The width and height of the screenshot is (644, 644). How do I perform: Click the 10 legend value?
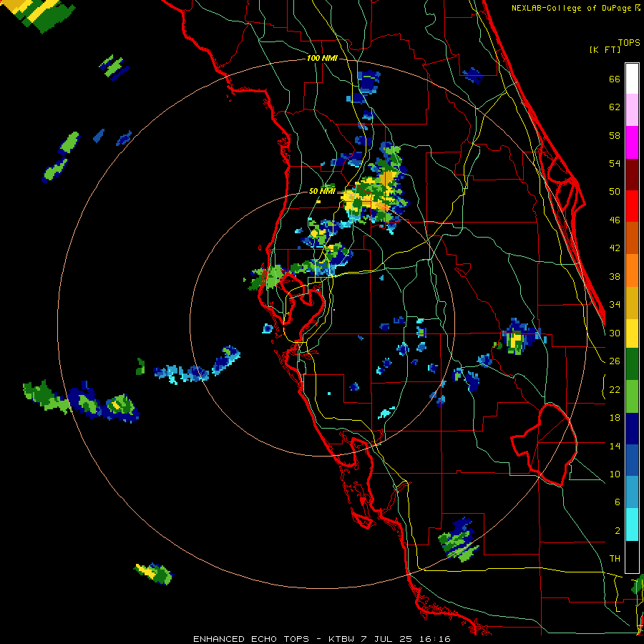pyautogui.click(x=615, y=474)
